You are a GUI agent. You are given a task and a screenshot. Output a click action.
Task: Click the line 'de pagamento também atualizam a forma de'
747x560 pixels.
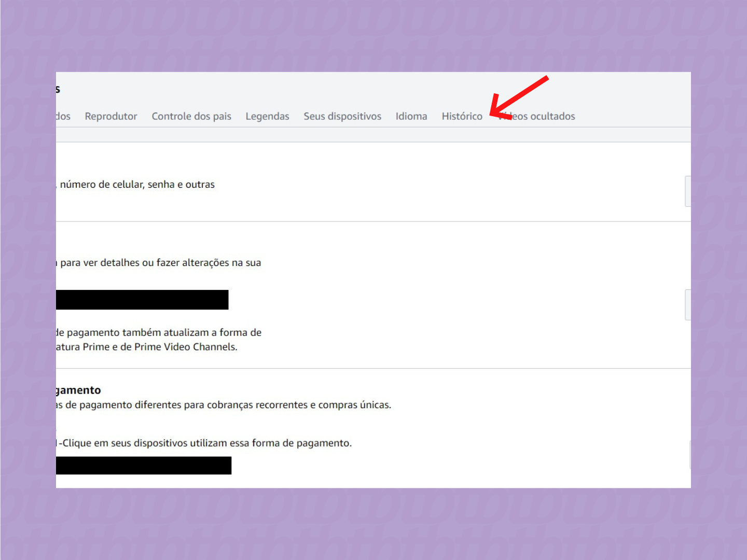click(x=159, y=332)
